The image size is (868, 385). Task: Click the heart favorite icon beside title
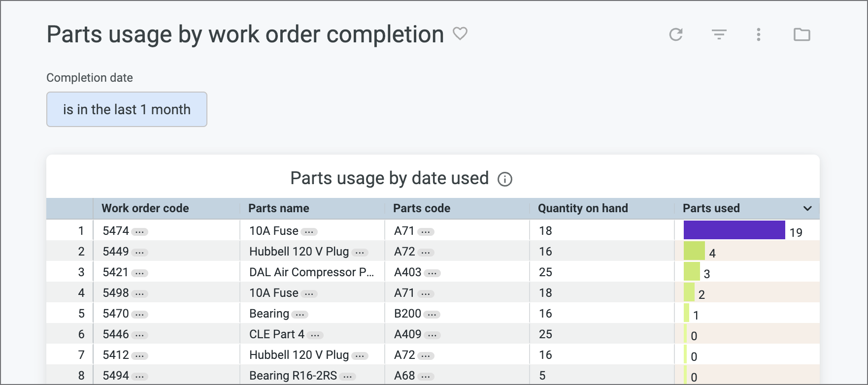coord(460,33)
